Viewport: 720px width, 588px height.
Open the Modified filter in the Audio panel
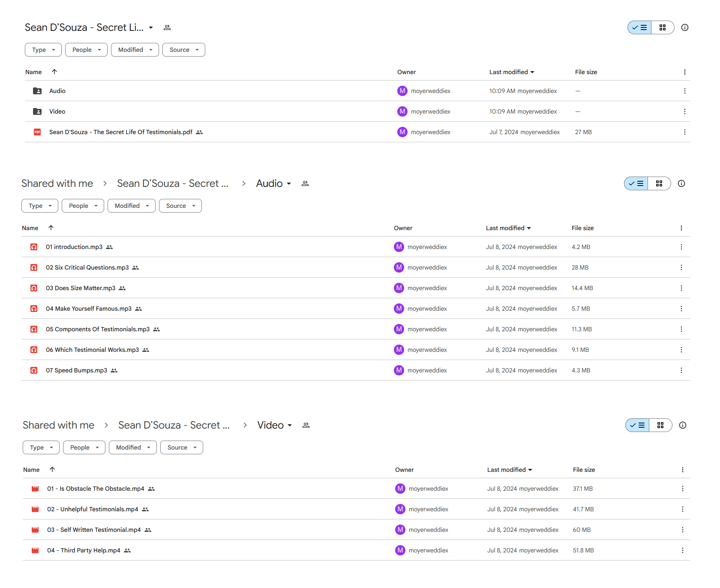point(132,206)
